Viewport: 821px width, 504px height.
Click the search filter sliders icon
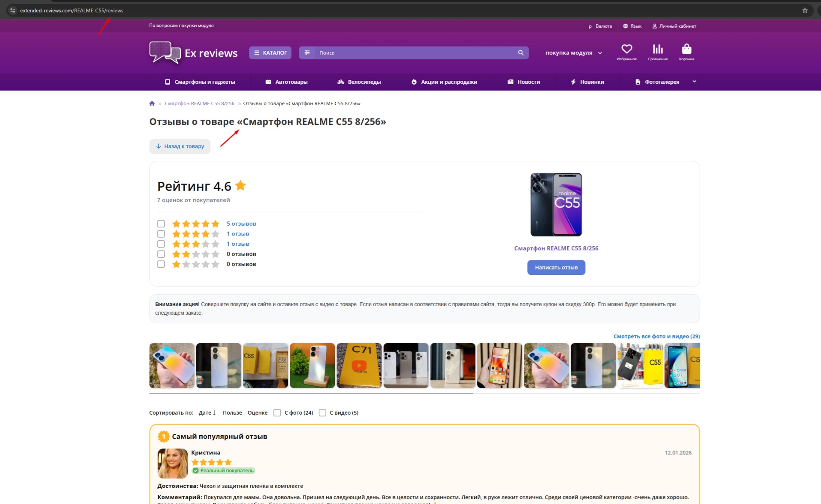pos(307,53)
